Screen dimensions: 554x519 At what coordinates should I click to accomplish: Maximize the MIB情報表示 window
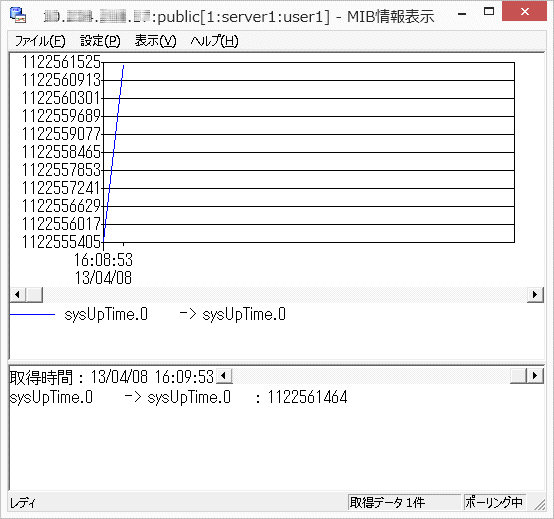pos(489,12)
